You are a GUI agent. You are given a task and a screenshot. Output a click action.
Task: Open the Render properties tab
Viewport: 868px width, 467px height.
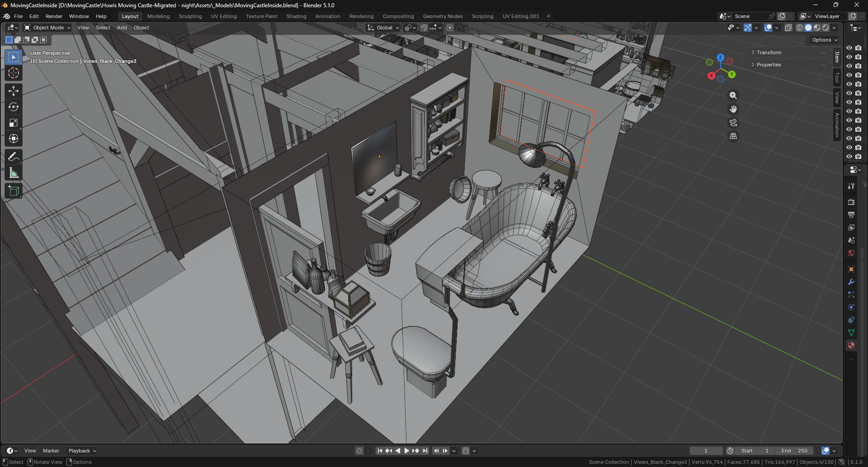pyautogui.click(x=851, y=202)
